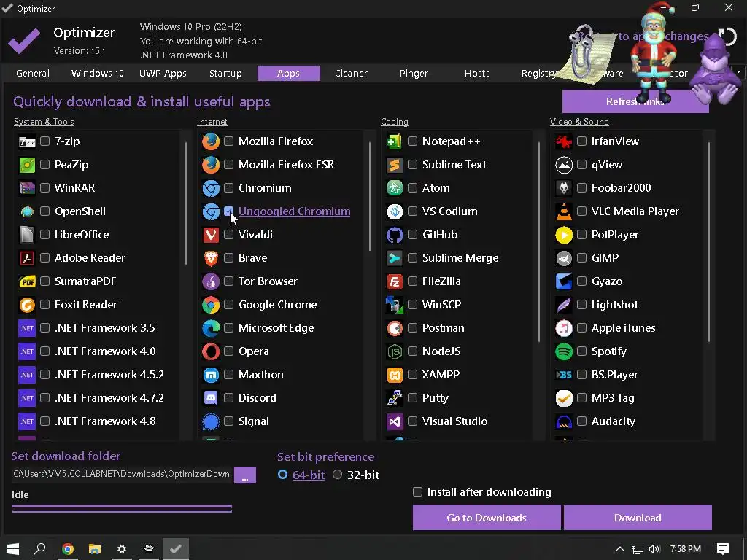Click the Discord icon
Screen dimensions: 747x560
pyautogui.click(x=211, y=398)
